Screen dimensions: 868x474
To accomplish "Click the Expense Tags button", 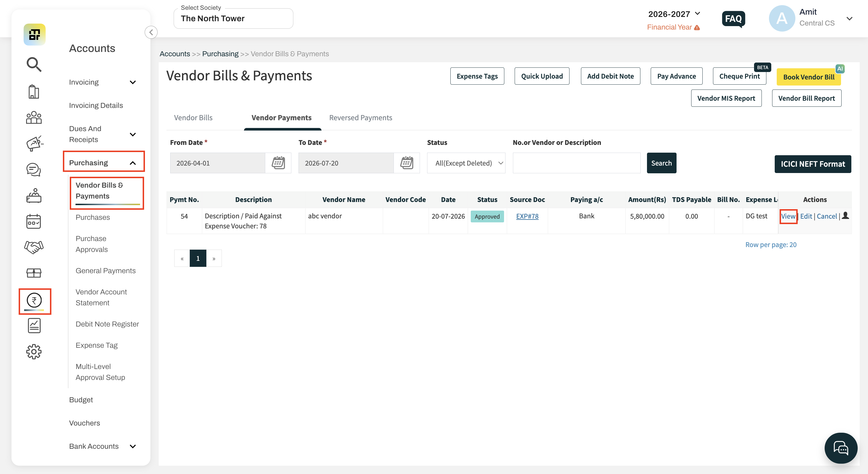I will pyautogui.click(x=477, y=76).
